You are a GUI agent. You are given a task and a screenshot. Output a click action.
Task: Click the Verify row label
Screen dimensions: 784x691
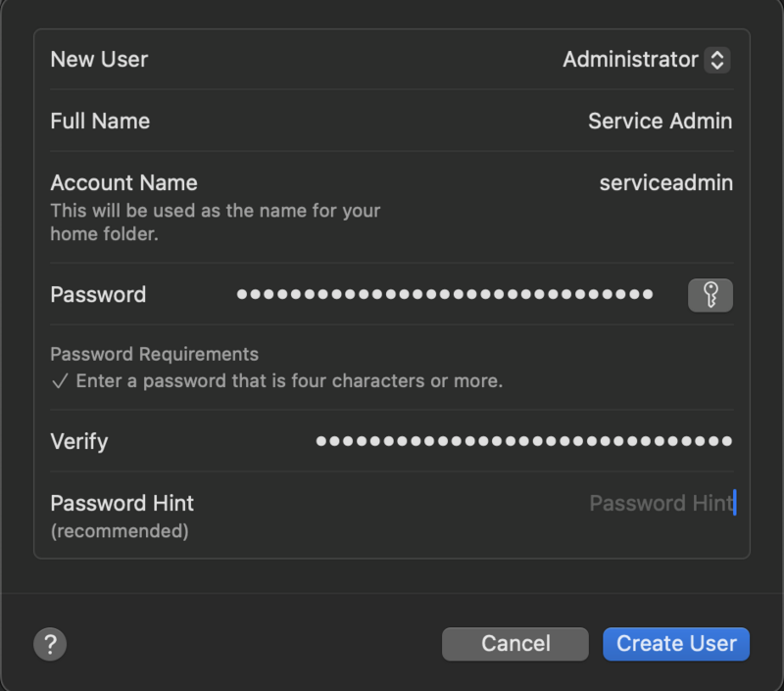(78, 441)
